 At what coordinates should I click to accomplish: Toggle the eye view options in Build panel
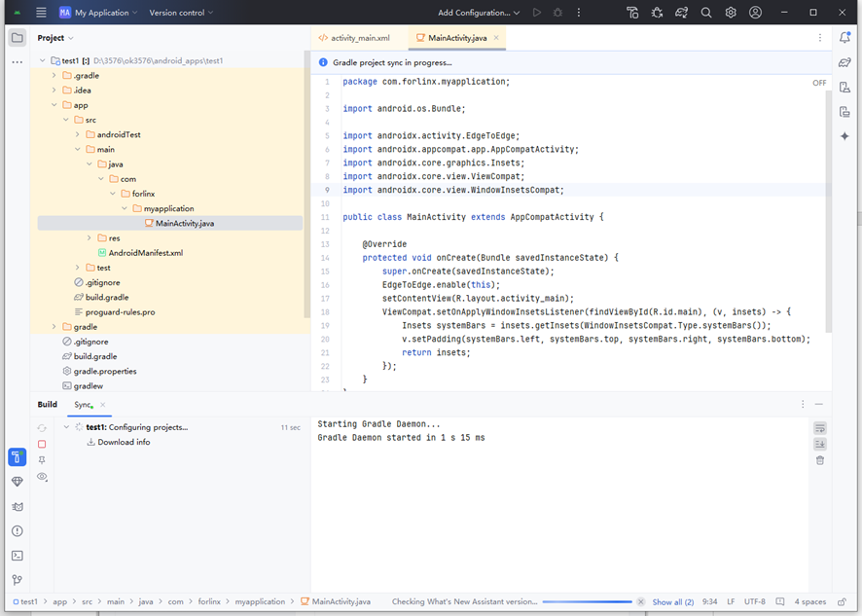pos(42,477)
